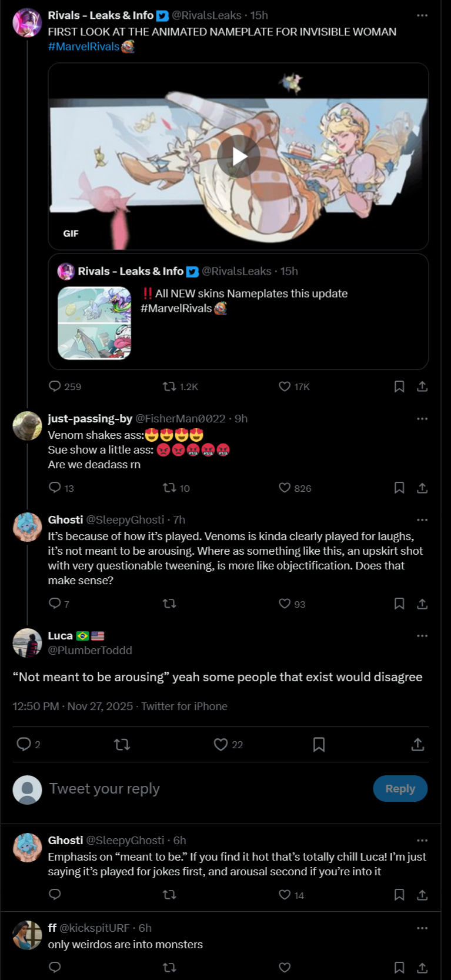Open Luca's profile via avatar
The height and width of the screenshot is (980, 451).
pos(27,643)
